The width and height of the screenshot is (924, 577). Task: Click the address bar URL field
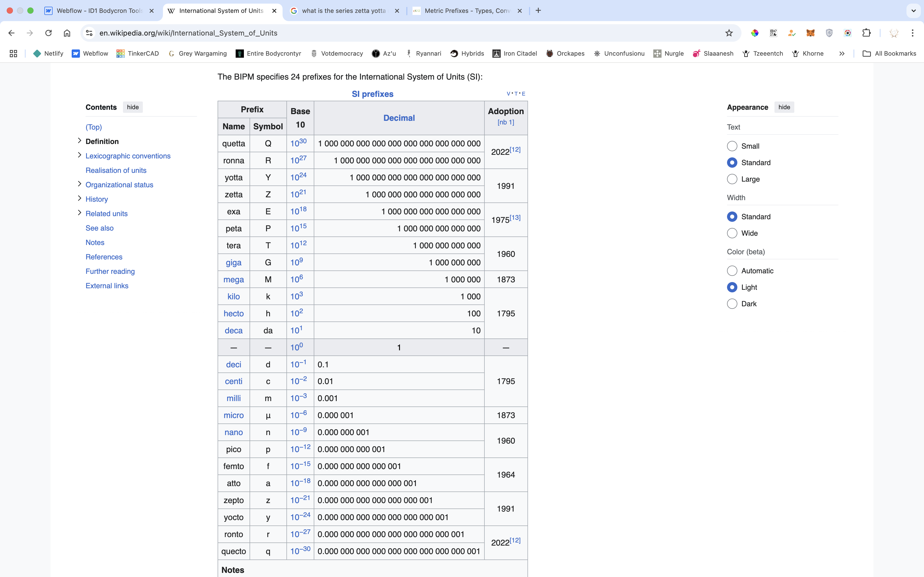point(382,33)
